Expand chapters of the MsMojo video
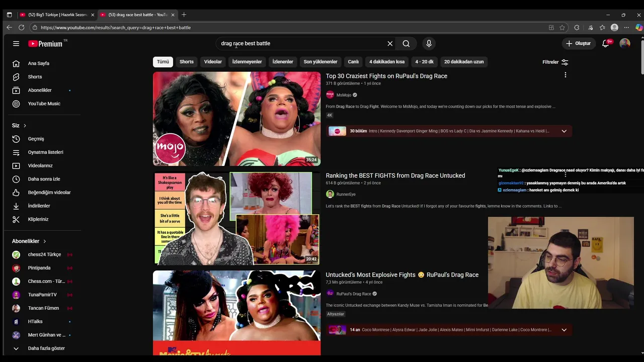 [564, 131]
